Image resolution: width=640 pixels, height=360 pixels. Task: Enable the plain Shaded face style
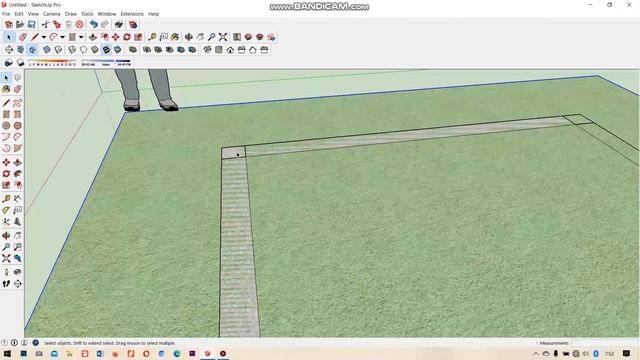click(x=95, y=50)
